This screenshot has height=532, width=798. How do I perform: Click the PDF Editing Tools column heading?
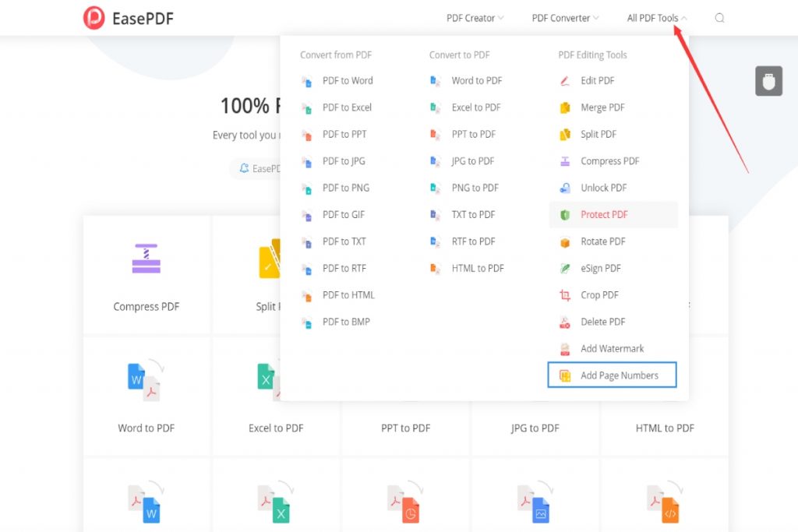[x=592, y=55]
